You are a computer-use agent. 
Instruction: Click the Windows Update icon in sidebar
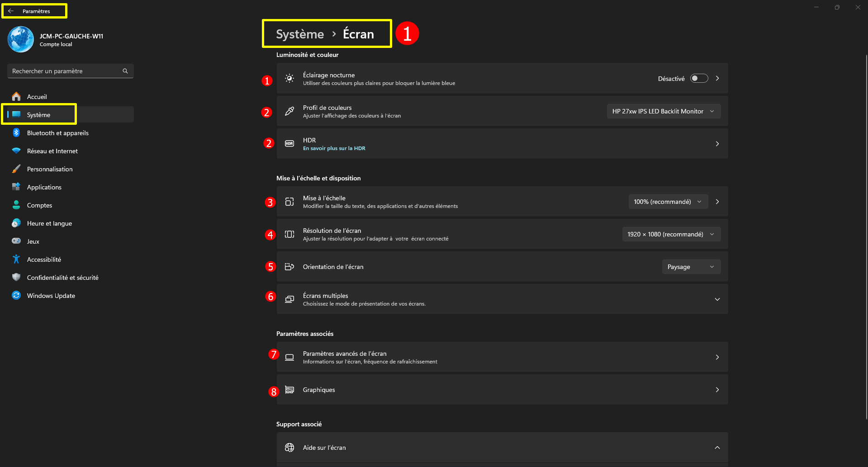(16, 295)
